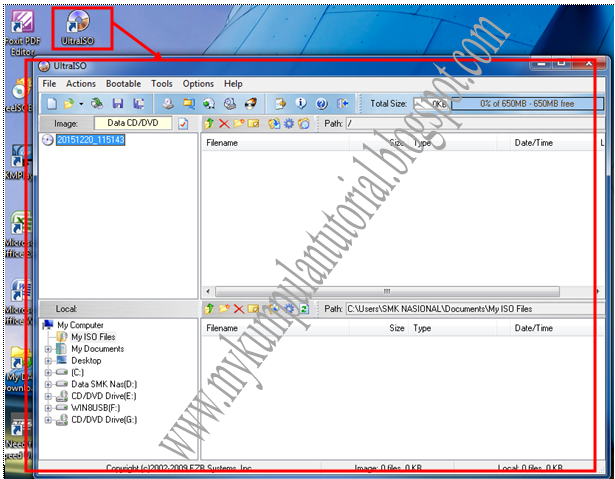Click Rename icon in Local pane toolbar
Viewport: 615px width, 479px height.
253,309
